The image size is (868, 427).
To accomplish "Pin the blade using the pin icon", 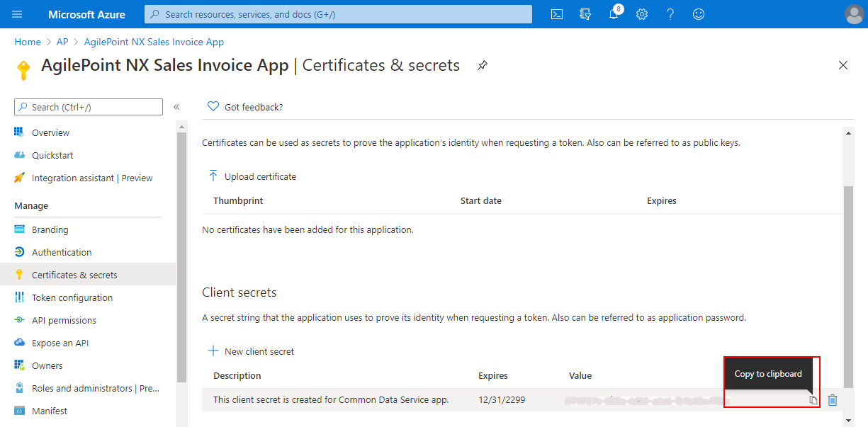I will point(483,66).
